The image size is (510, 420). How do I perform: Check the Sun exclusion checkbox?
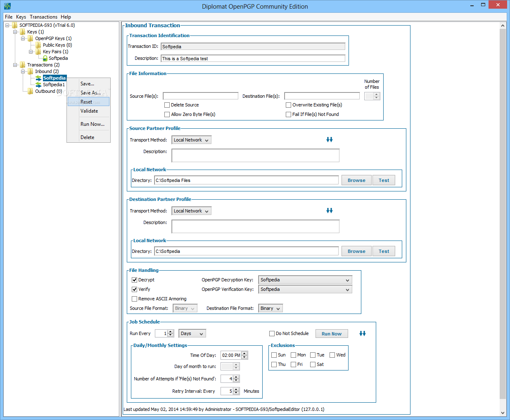point(274,355)
